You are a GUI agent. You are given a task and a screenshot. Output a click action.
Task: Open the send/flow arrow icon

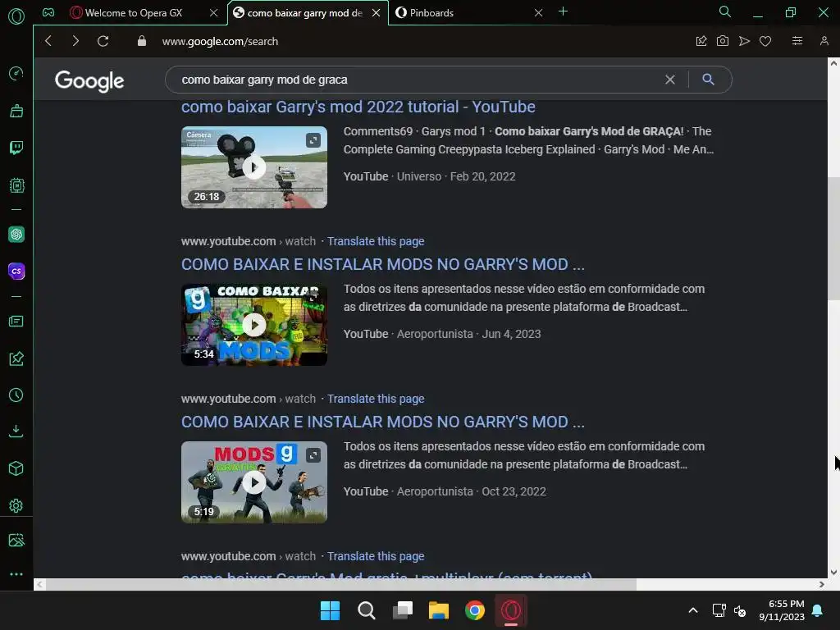[744, 41]
